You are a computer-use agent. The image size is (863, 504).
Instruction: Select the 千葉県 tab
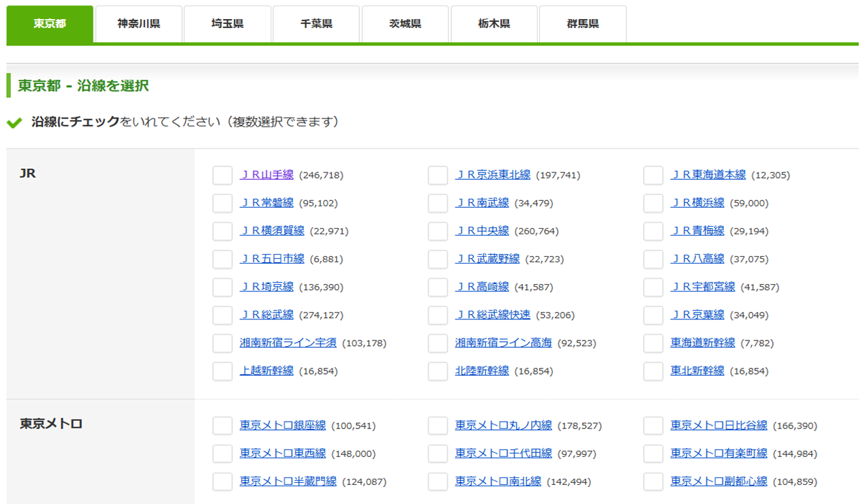click(316, 24)
